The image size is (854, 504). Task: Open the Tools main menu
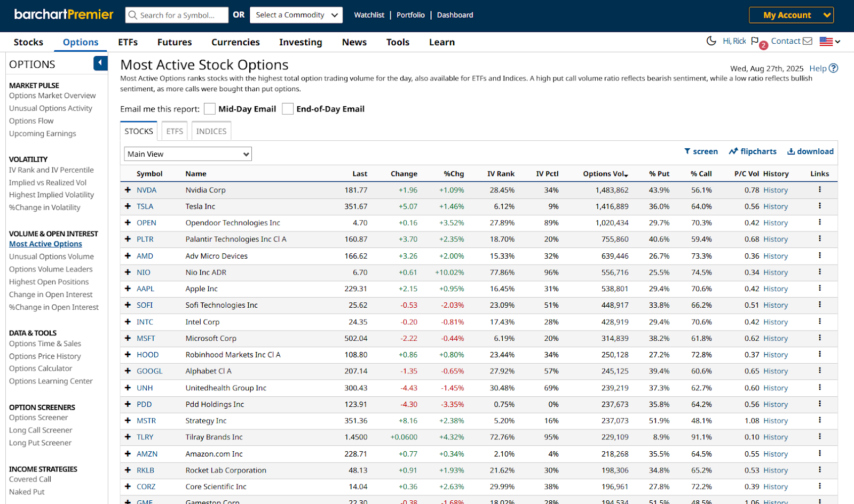[398, 42]
